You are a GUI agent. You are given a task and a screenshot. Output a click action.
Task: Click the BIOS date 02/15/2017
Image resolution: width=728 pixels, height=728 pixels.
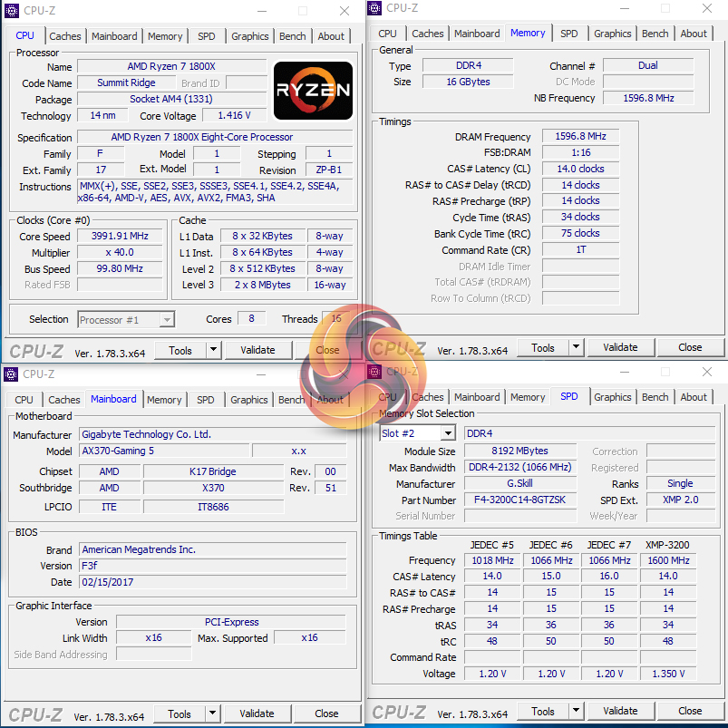213,582
